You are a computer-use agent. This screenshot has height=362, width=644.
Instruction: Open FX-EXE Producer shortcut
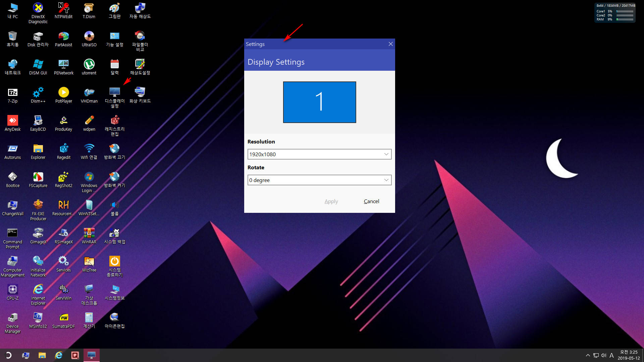pos(38,210)
